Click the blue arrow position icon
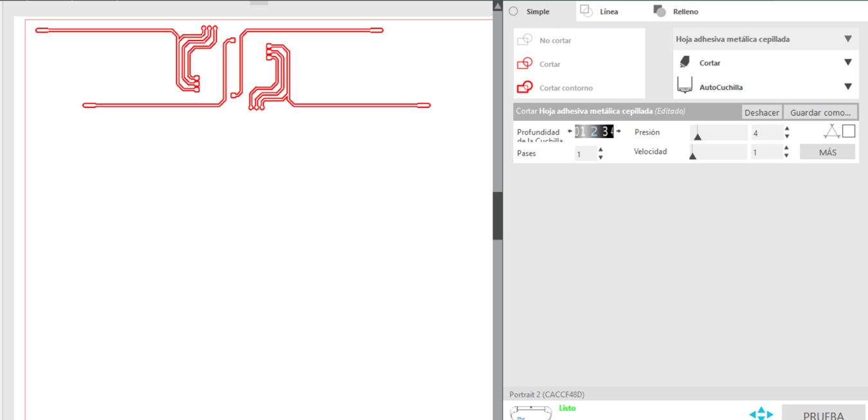 (761, 414)
